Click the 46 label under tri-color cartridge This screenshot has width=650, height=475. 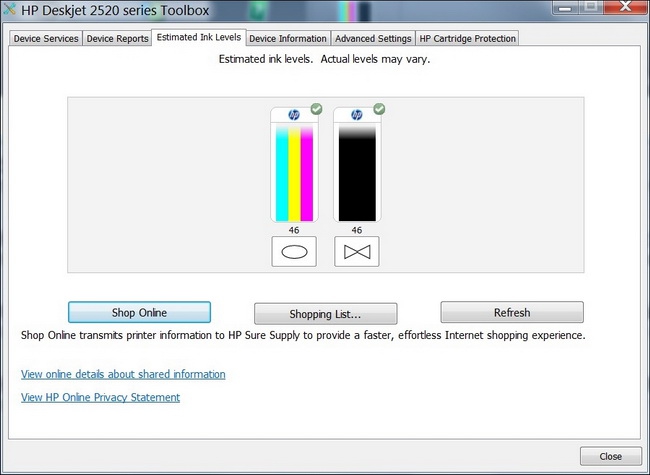pyautogui.click(x=294, y=230)
